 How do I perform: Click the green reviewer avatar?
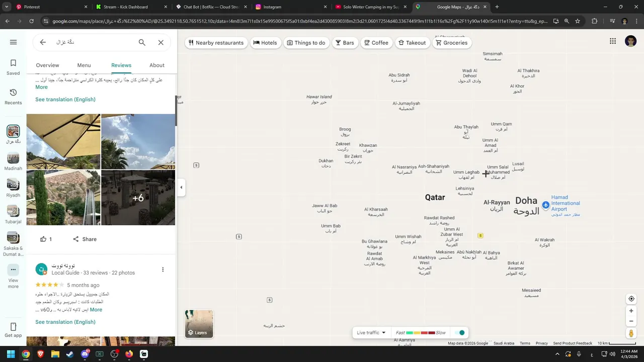click(x=42, y=269)
